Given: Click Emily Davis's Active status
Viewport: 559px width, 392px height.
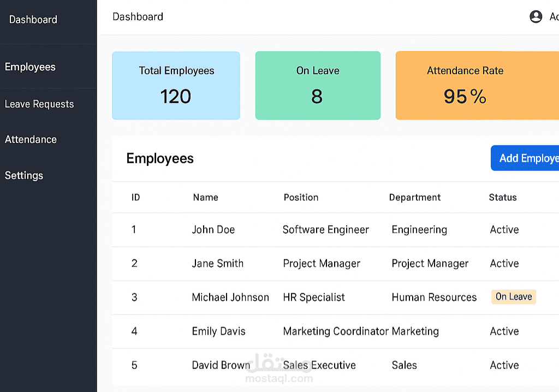Looking at the screenshot, I should pyautogui.click(x=504, y=331).
